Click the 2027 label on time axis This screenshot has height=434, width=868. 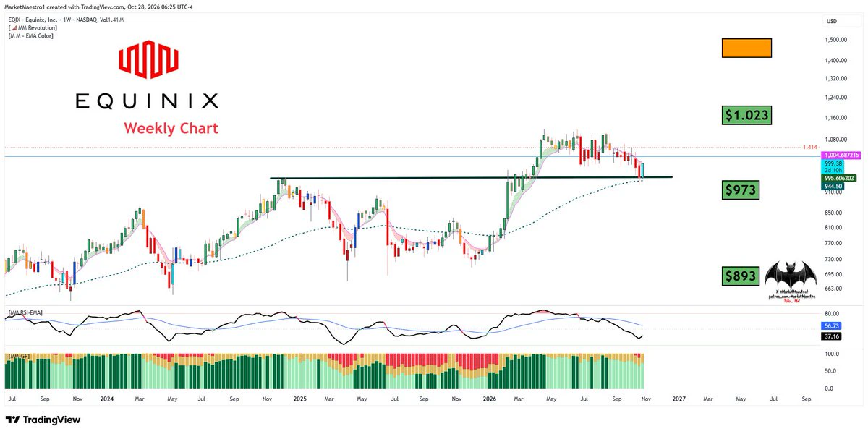pyautogui.click(x=679, y=399)
